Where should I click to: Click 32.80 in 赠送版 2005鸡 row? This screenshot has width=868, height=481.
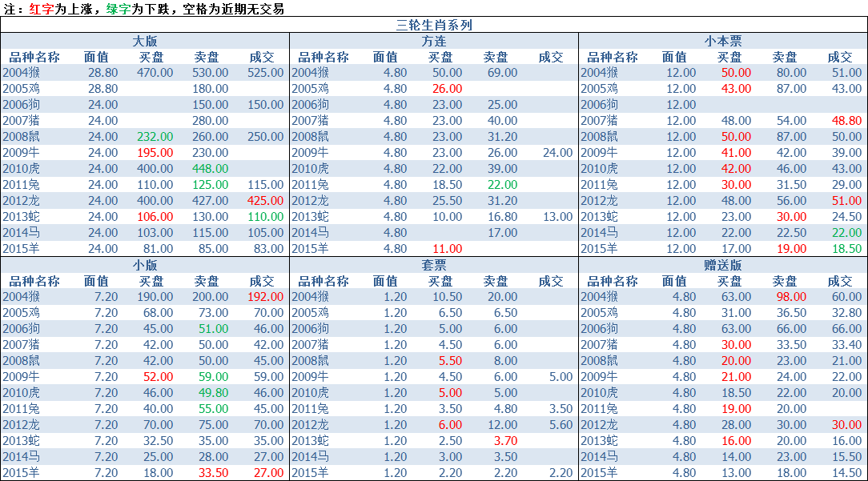[847, 313]
